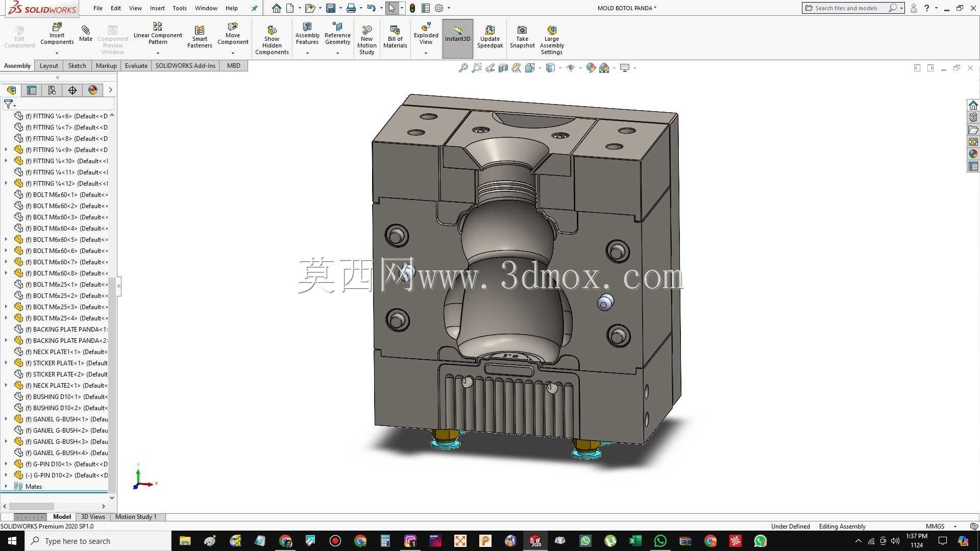Open Large Assembly Settings
980x551 pixels.
pyautogui.click(x=552, y=40)
